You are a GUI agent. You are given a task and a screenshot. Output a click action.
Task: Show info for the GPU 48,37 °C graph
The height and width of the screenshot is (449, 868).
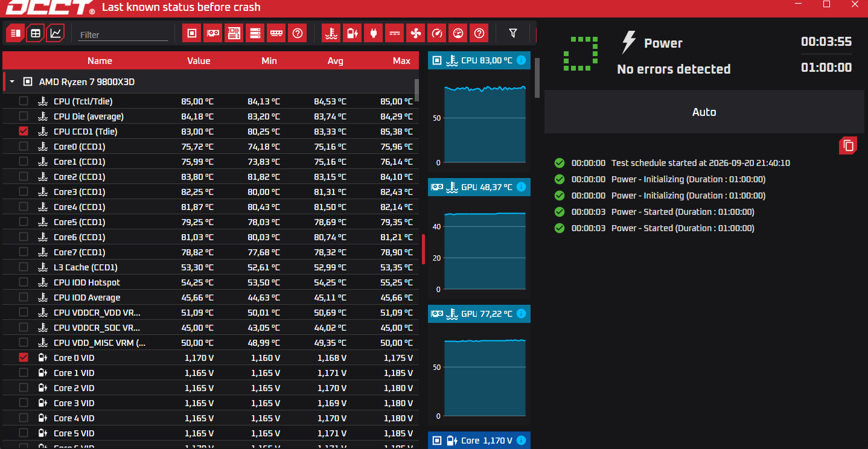(521, 187)
